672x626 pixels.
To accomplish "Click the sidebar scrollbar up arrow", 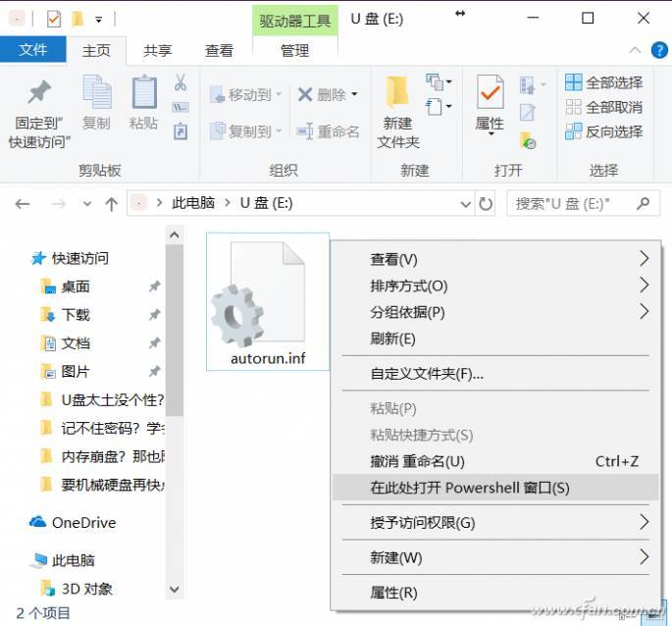I will [175, 235].
